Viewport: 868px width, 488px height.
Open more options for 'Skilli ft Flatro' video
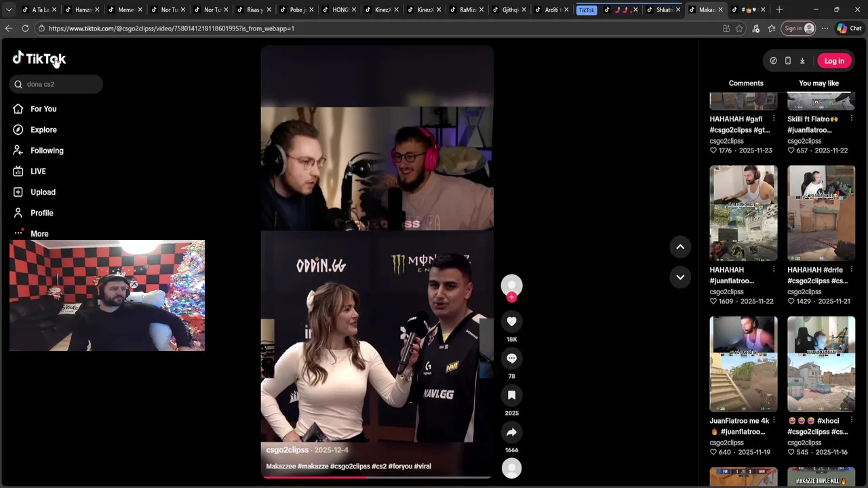[x=851, y=119]
